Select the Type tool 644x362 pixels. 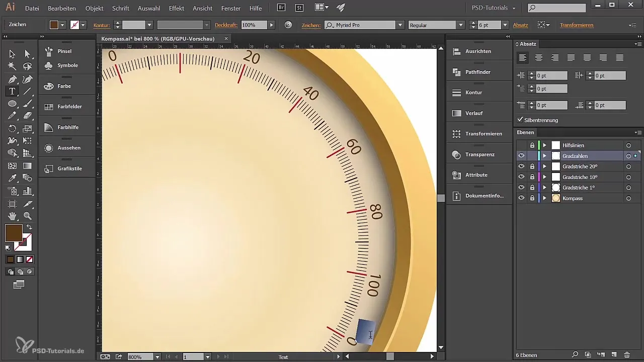click(12, 91)
